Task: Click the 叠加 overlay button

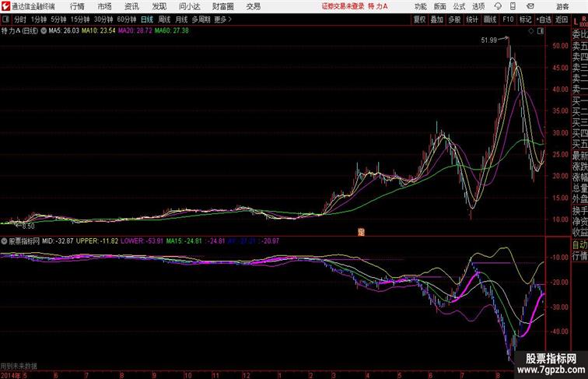Action: coord(437,19)
